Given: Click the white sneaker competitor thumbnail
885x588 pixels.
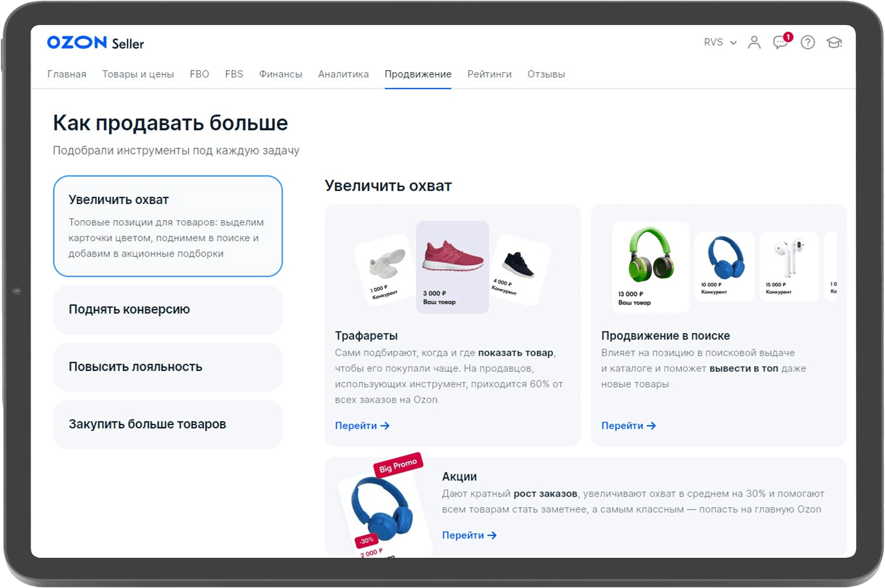Looking at the screenshot, I should pos(385,270).
